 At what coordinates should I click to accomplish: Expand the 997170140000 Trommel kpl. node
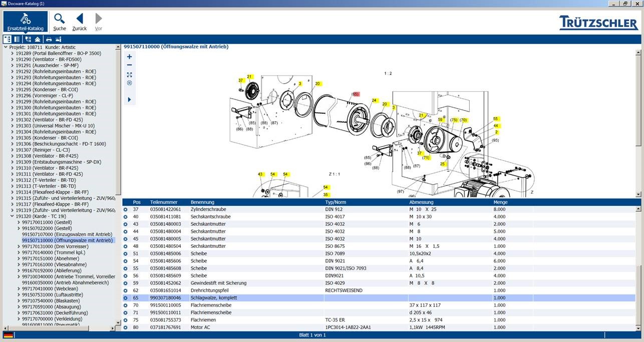pos(19,252)
